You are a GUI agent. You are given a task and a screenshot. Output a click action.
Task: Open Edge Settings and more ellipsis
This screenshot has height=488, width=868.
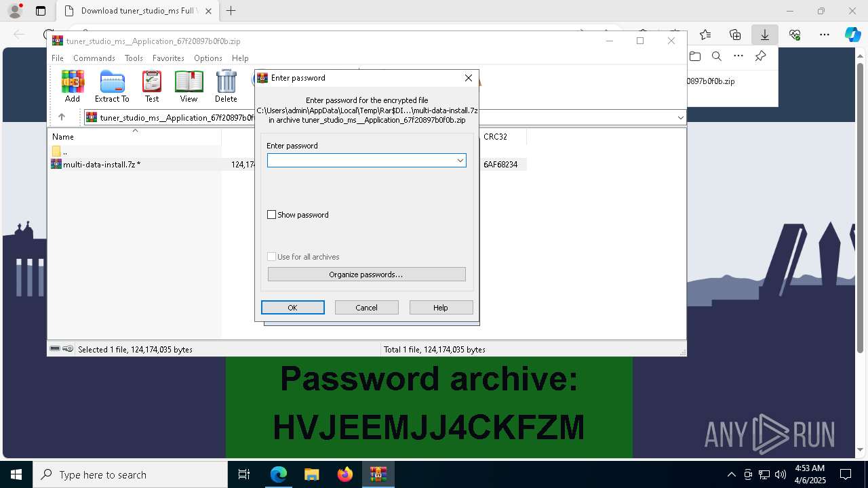tap(825, 35)
